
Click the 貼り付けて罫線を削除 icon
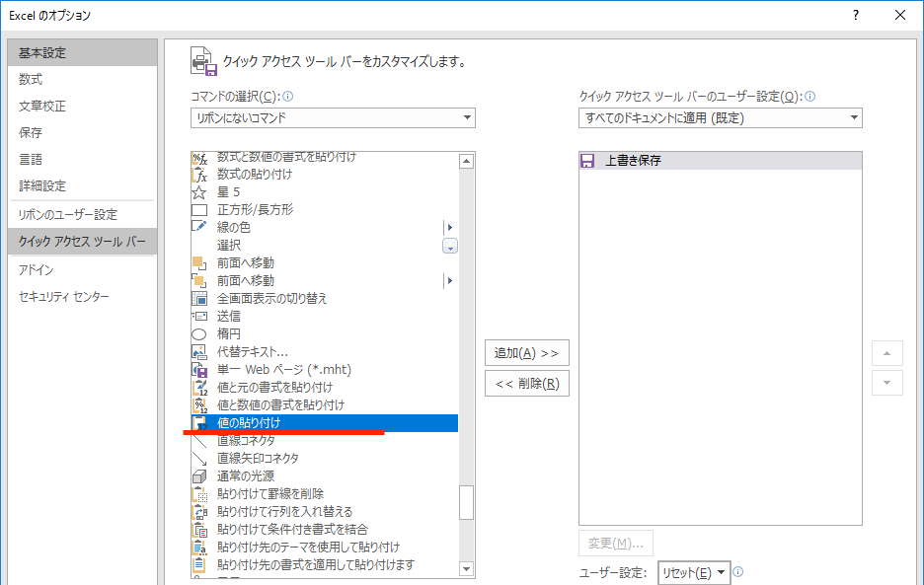(x=199, y=493)
